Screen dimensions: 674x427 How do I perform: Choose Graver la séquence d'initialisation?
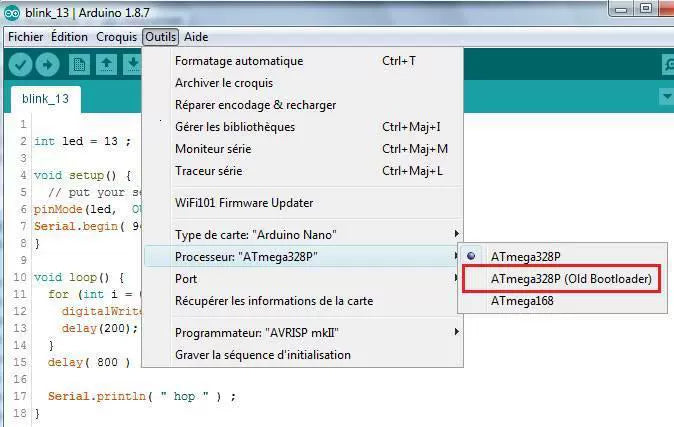coord(303,355)
